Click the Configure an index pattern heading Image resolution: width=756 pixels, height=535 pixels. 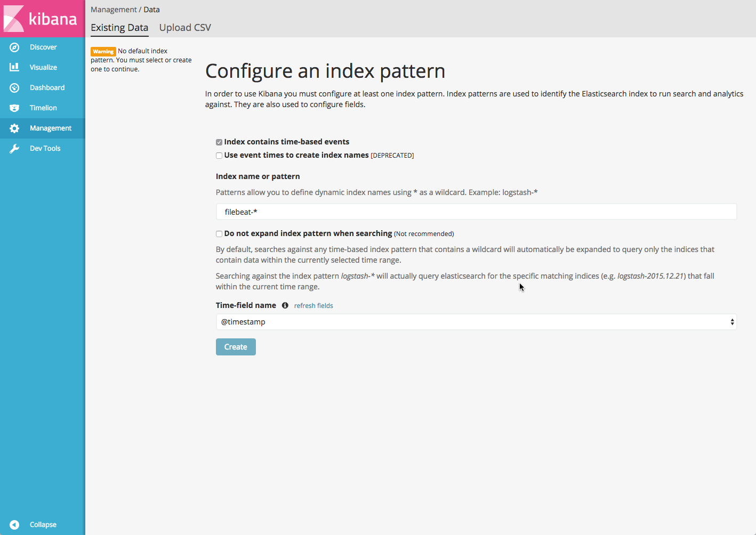coord(325,71)
